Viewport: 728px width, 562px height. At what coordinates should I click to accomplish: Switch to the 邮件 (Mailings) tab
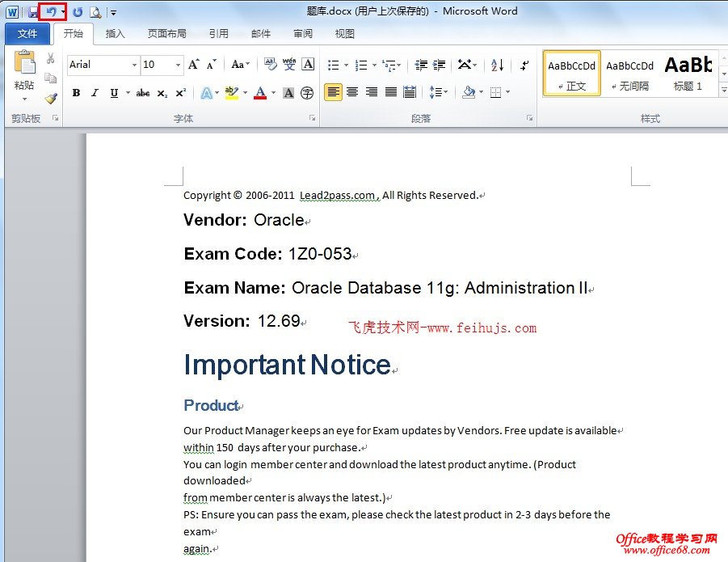click(x=260, y=33)
